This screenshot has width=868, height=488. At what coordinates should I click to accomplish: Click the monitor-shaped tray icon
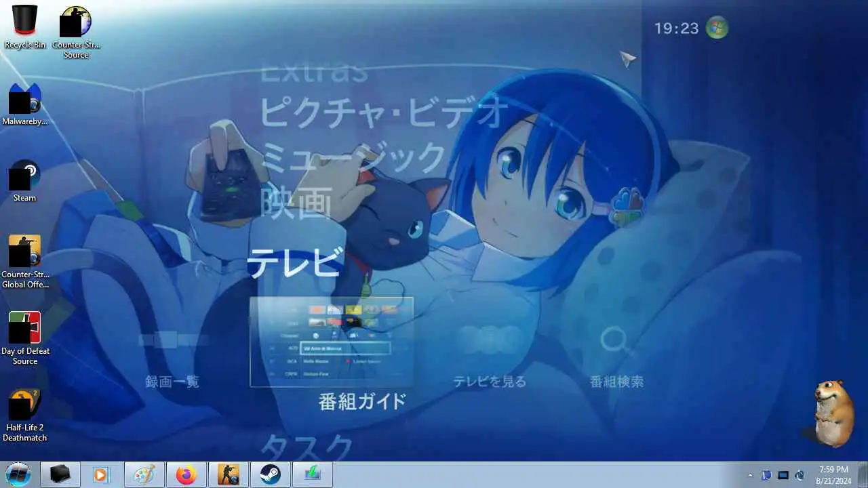[x=783, y=475]
